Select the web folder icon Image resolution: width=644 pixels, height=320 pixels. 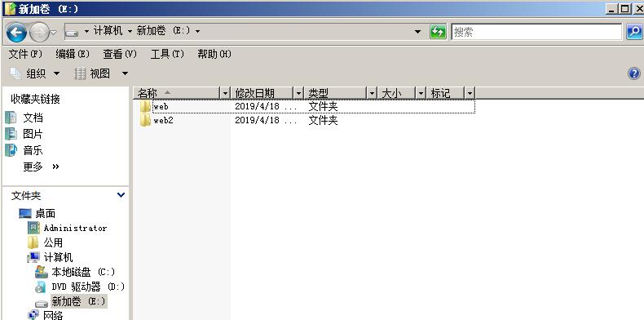point(145,106)
